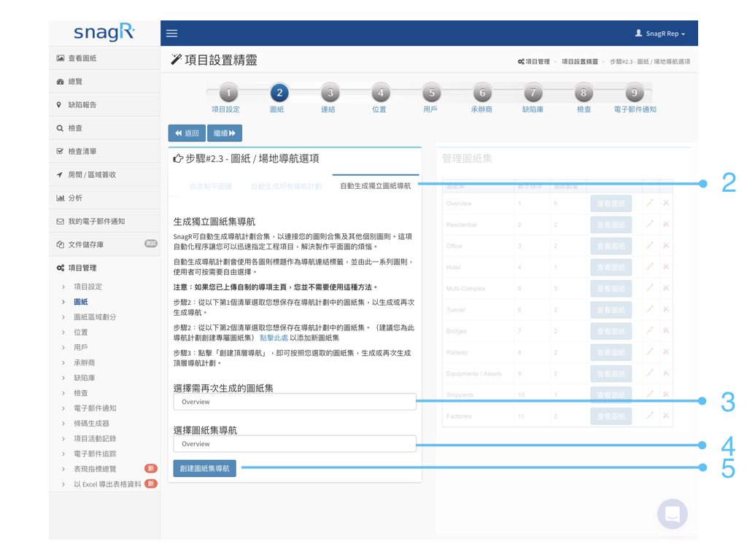Open 檢查清單 in the sidebar

click(104, 152)
